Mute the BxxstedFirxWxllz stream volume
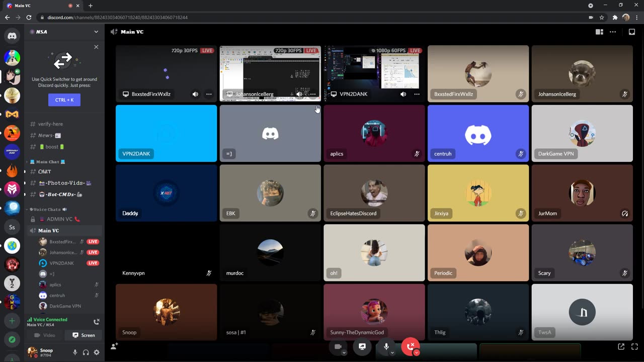Viewport: 644px width, 362px height. [x=195, y=94]
